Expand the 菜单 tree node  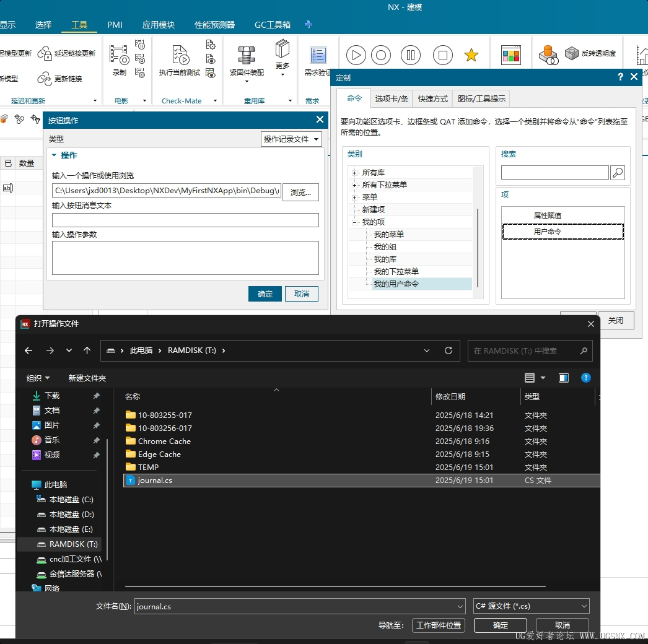pyautogui.click(x=354, y=198)
